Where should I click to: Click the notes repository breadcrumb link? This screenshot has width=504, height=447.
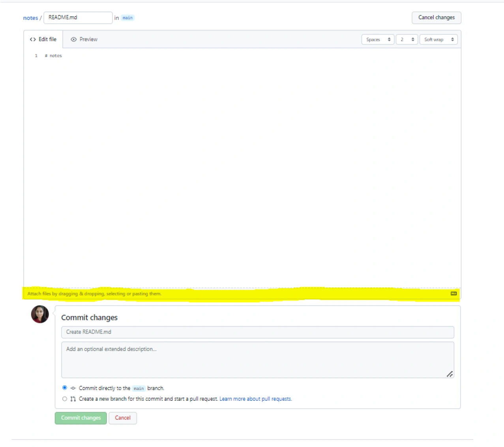coord(30,18)
